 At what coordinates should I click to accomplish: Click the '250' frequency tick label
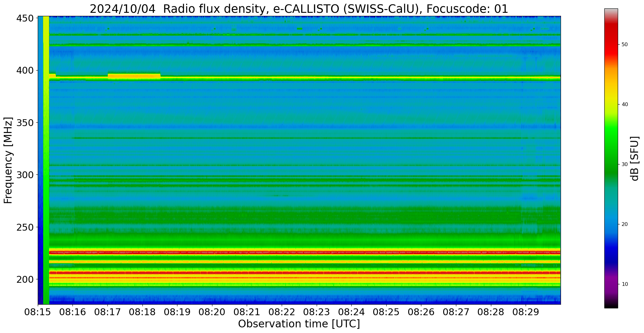(25, 227)
